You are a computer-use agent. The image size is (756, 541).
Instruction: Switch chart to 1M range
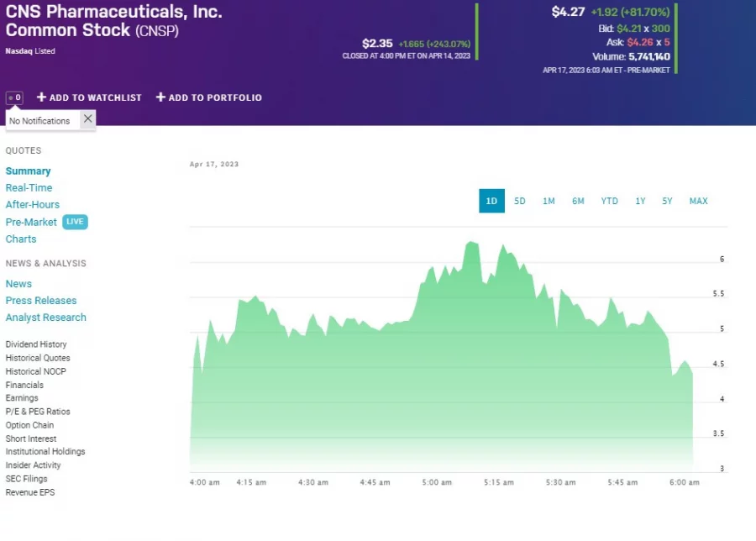(549, 201)
